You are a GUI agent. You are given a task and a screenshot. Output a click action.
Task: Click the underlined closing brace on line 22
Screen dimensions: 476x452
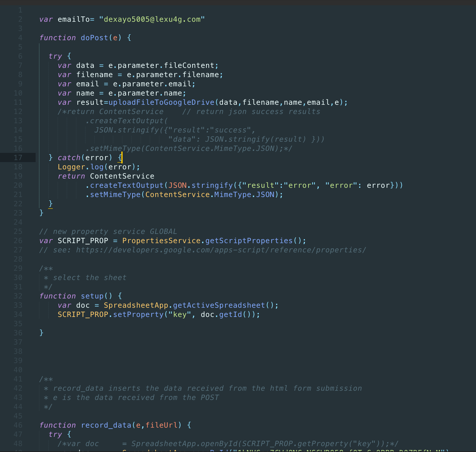(x=50, y=204)
